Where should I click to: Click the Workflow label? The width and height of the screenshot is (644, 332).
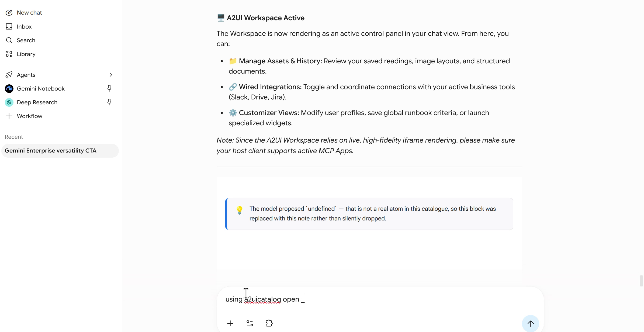pos(30,116)
